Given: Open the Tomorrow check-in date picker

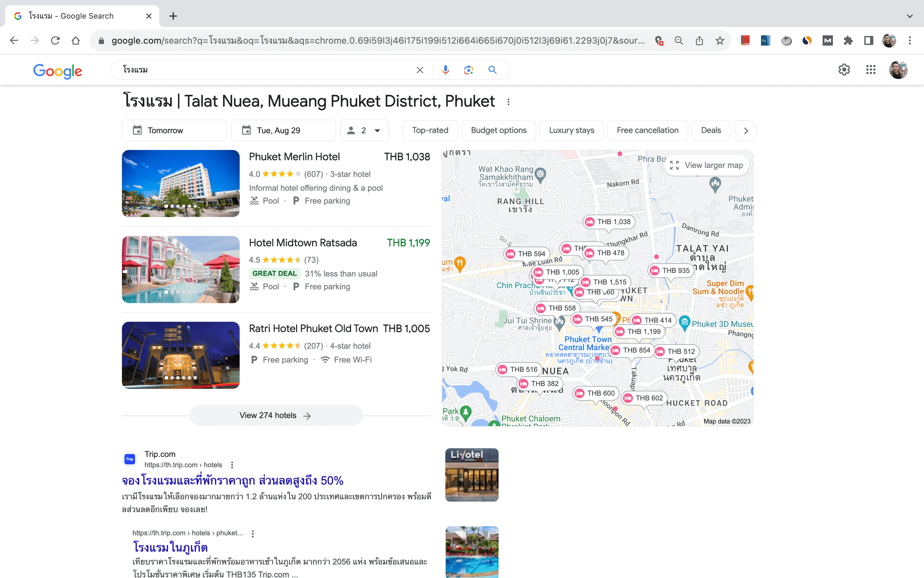Looking at the screenshot, I should [x=174, y=130].
